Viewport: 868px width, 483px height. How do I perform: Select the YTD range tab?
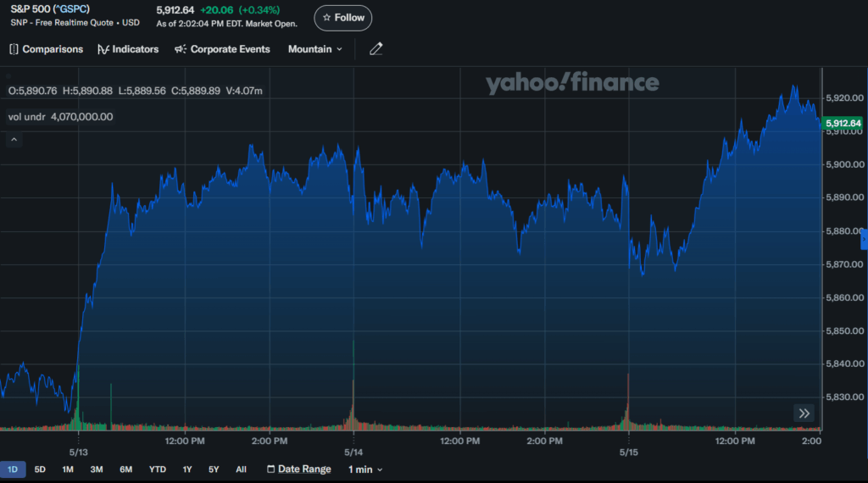pyautogui.click(x=157, y=469)
